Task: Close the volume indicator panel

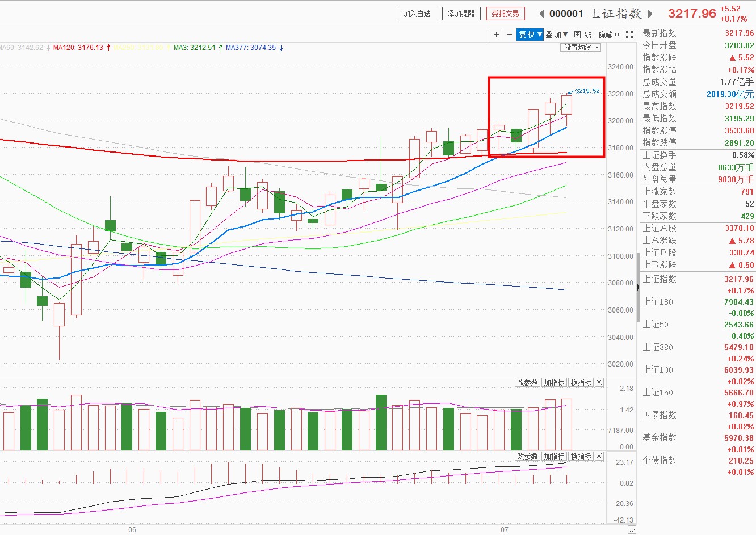Action: (599, 382)
